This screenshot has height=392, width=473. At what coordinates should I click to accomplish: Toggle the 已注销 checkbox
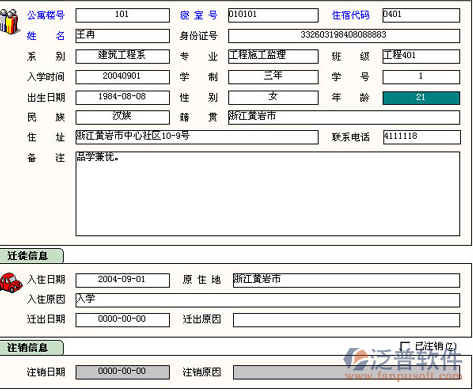tap(405, 346)
